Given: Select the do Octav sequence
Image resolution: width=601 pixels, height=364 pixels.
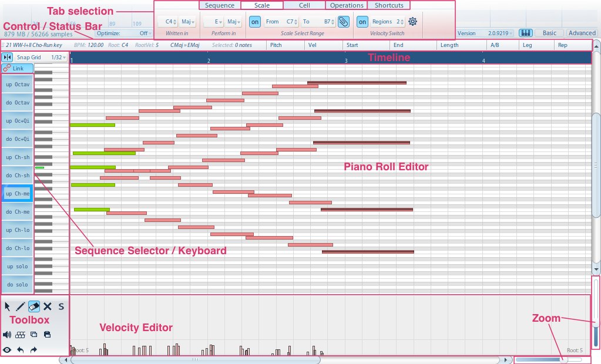Looking at the screenshot, I should (17, 102).
